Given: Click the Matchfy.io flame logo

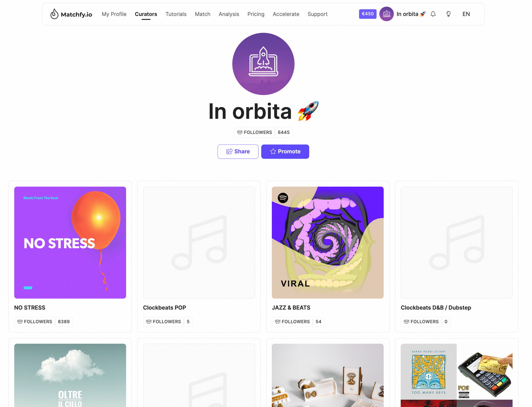Looking at the screenshot, I should click(54, 14).
